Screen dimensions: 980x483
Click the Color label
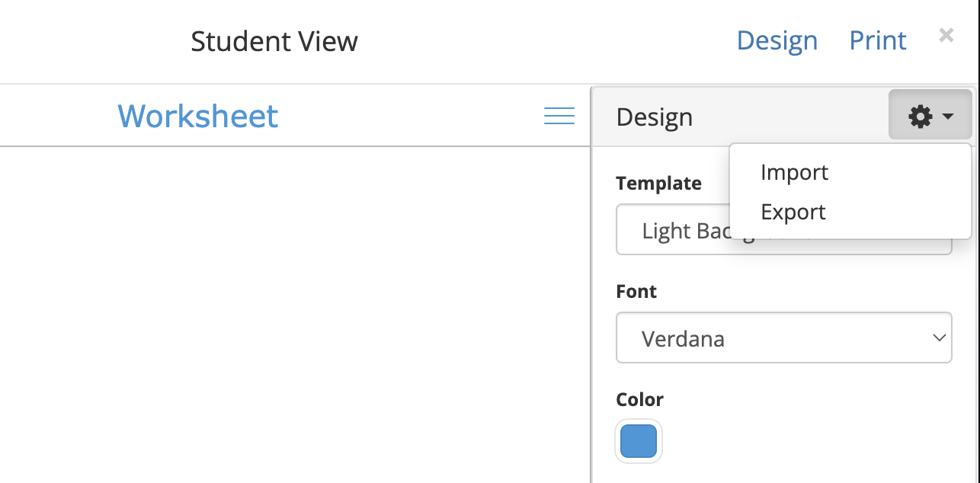pyautogui.click(x=639, y=399)
